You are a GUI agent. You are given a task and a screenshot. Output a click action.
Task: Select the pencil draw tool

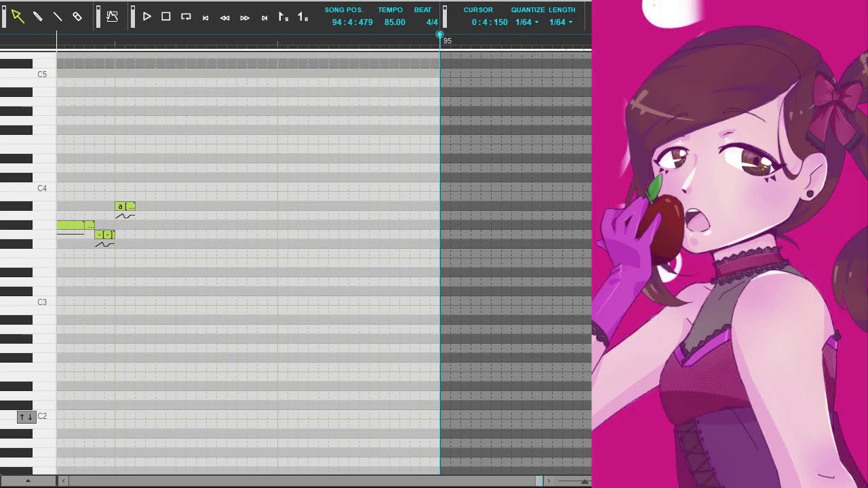coord(38,16)
